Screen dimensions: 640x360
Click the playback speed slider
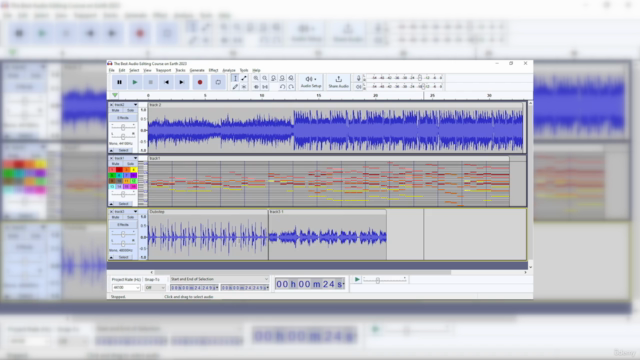click(384, 280)
